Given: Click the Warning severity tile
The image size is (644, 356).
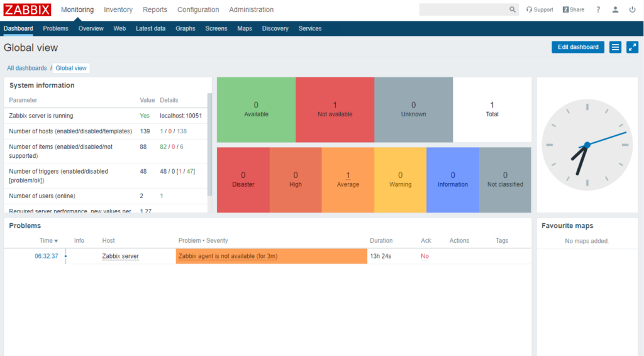Looking at the screenshot, I should pyautogui.click(x=401, y=180).
